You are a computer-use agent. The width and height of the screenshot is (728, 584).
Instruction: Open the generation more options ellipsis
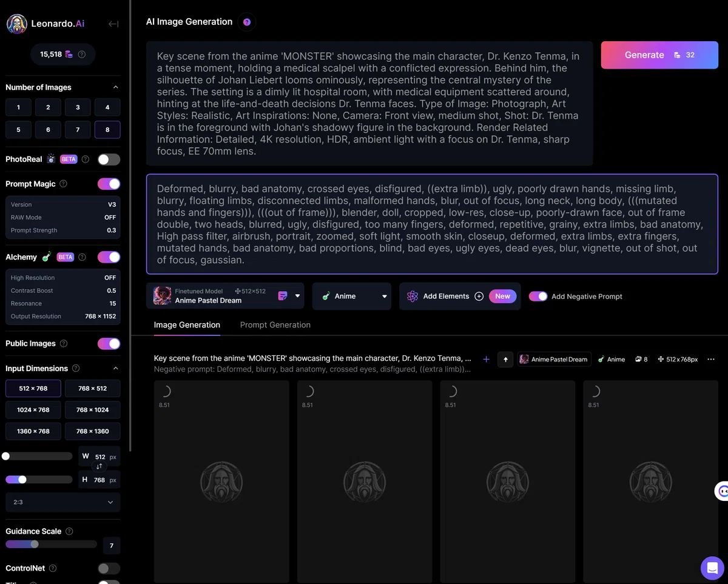point(711,359)
